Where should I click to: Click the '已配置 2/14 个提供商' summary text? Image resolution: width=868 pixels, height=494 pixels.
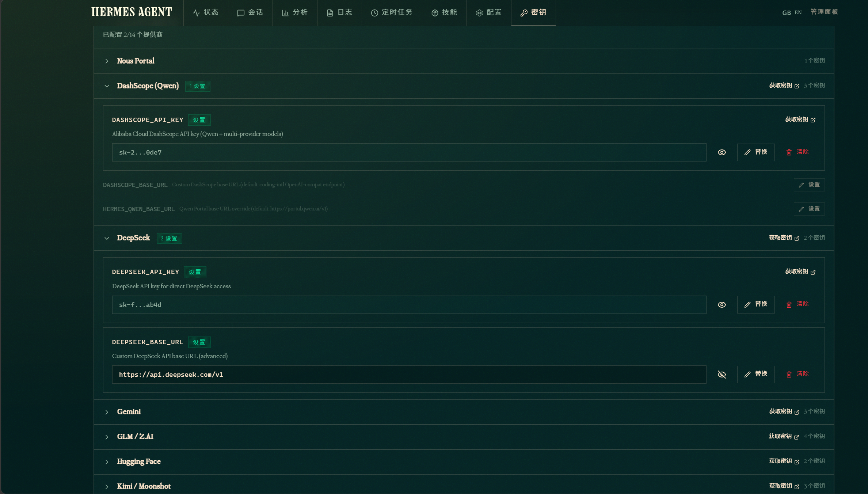133,35
